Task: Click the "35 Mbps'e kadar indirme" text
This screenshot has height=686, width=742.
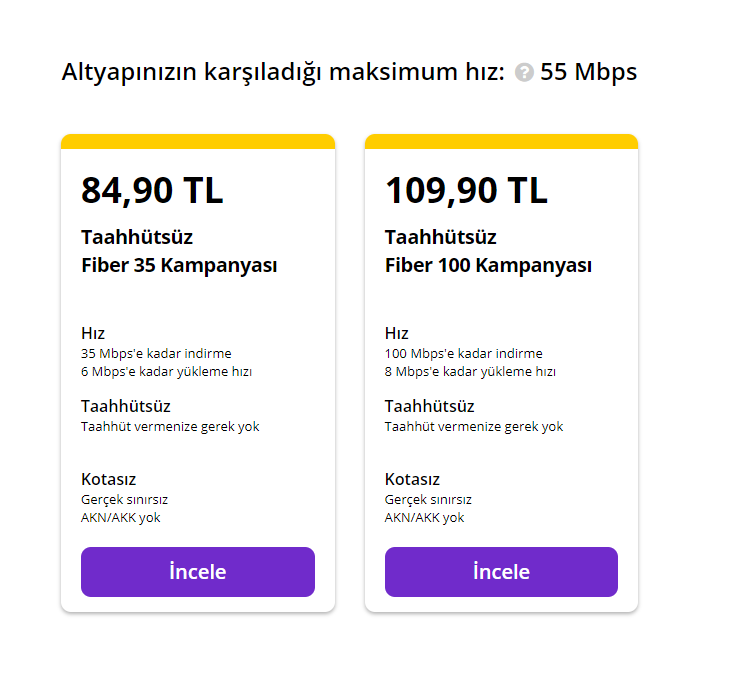Action: coord(156,353)
